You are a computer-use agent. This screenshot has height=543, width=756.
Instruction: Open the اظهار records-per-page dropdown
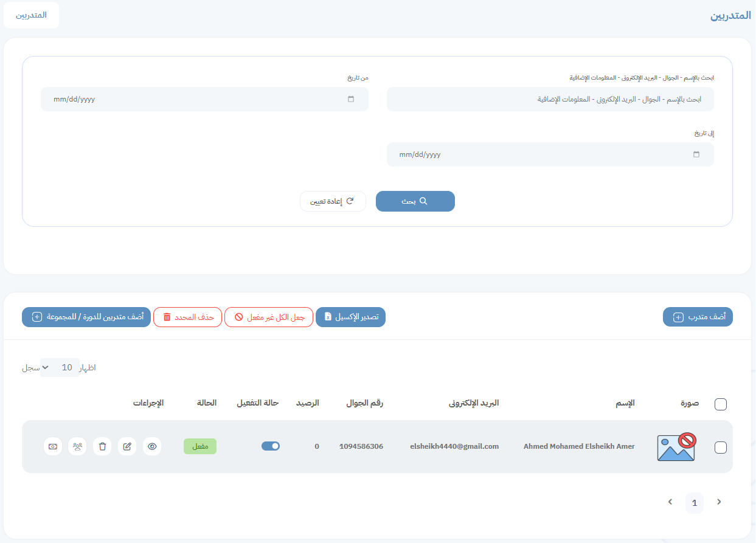tap(60, 367)
